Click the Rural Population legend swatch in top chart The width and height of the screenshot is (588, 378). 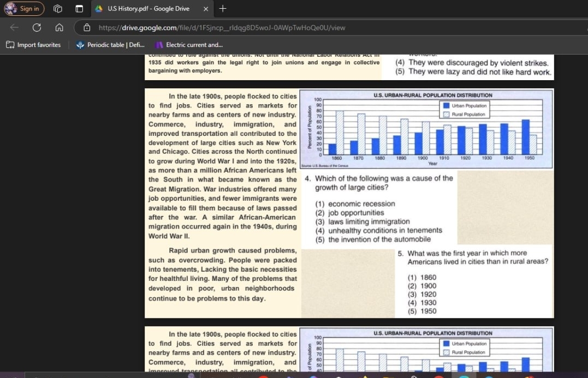click(446, 115)
